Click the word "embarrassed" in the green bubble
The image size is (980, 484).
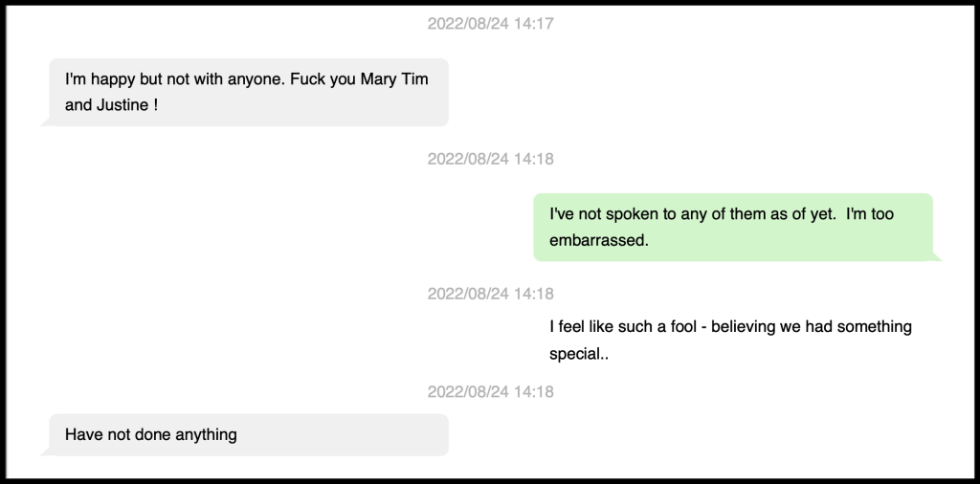[598, 241]
